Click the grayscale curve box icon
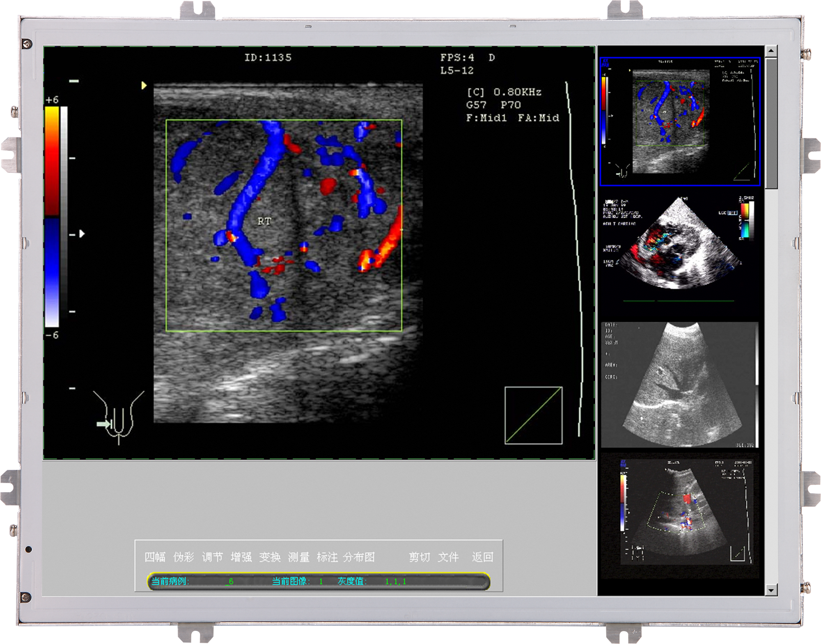821x644 pixels. tap(533, 415)
